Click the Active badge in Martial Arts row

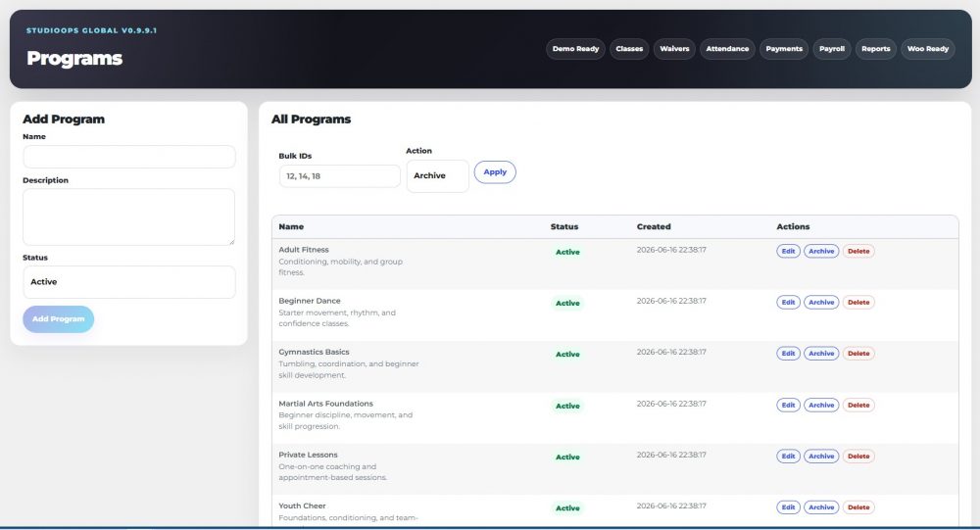567,407
